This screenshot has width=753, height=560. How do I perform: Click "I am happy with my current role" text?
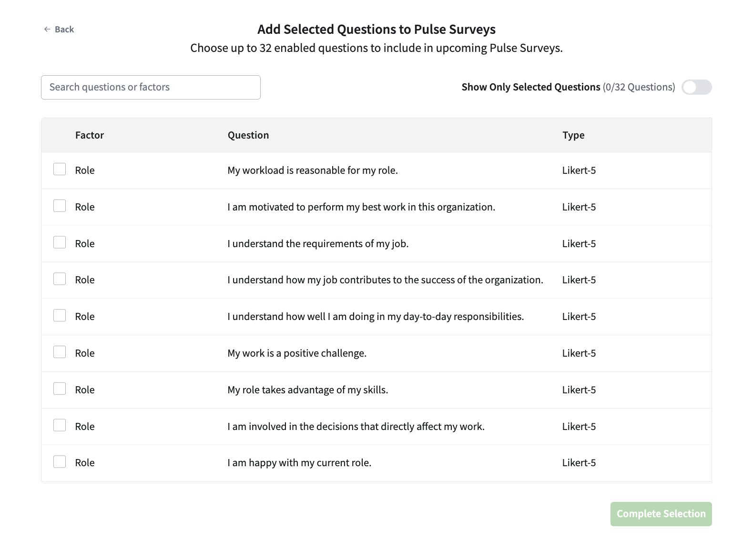click(x=299, y=463)
